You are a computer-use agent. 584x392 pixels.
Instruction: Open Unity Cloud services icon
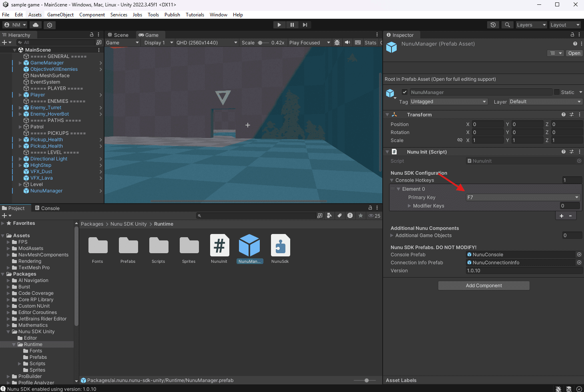coord(36,25)
